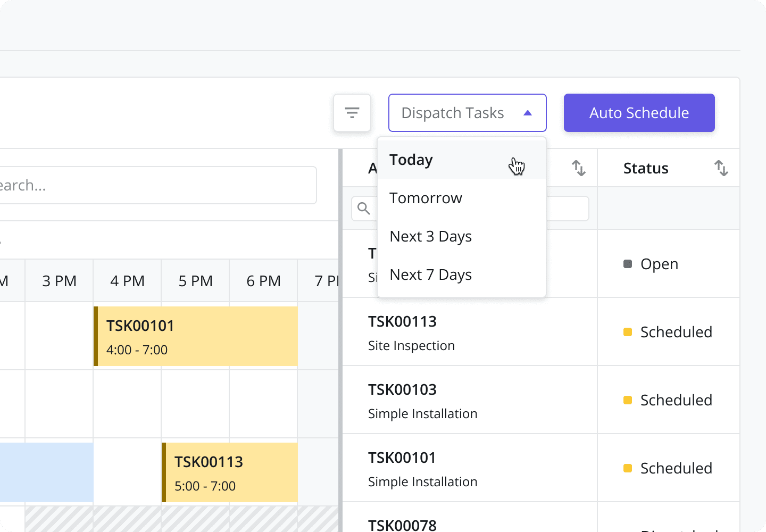Choose Next 3 Days option

[462, 236]
